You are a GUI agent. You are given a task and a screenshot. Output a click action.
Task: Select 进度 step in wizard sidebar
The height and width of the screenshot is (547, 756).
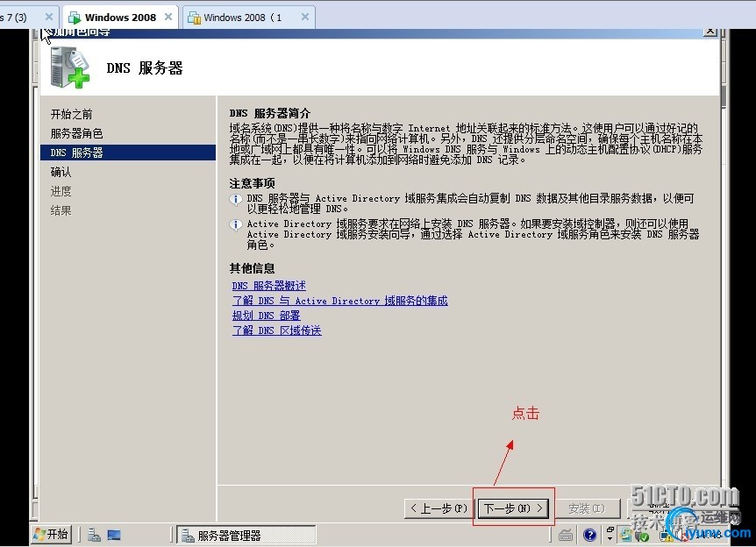click(x=61, y=191)
